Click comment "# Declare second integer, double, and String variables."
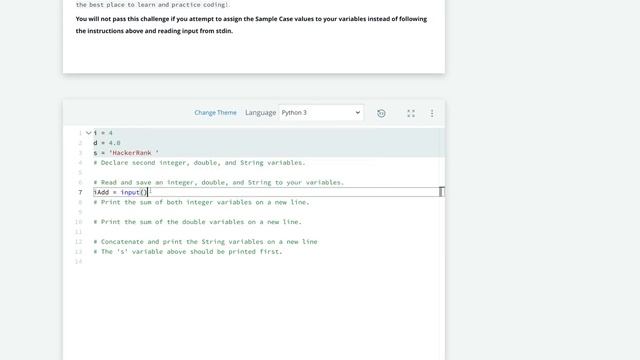 [x=199, y=162]
